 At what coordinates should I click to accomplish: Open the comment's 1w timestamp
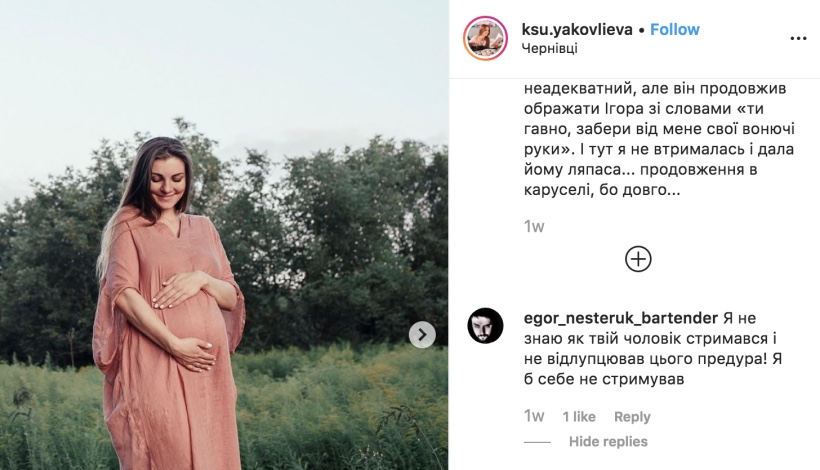point(534,417)
